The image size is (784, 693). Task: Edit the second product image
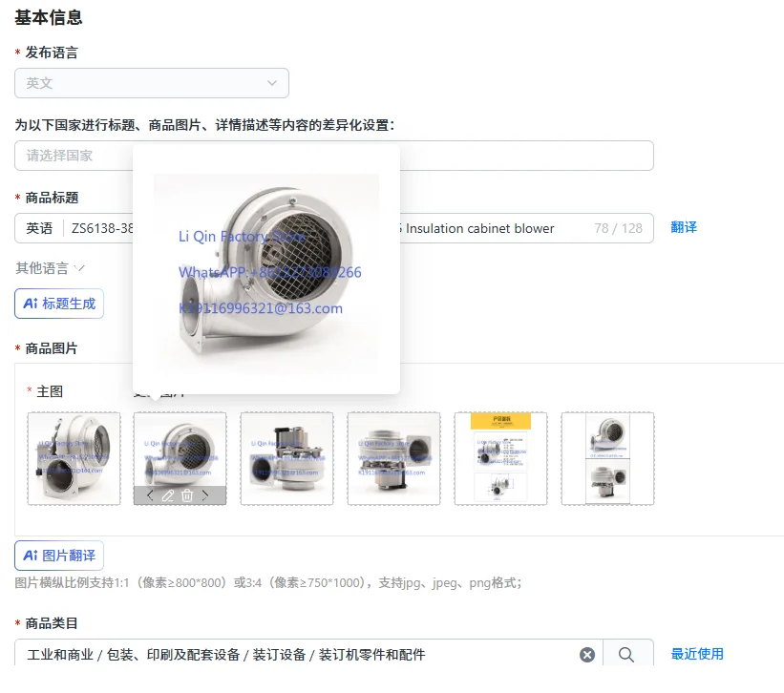pos(168,495)
